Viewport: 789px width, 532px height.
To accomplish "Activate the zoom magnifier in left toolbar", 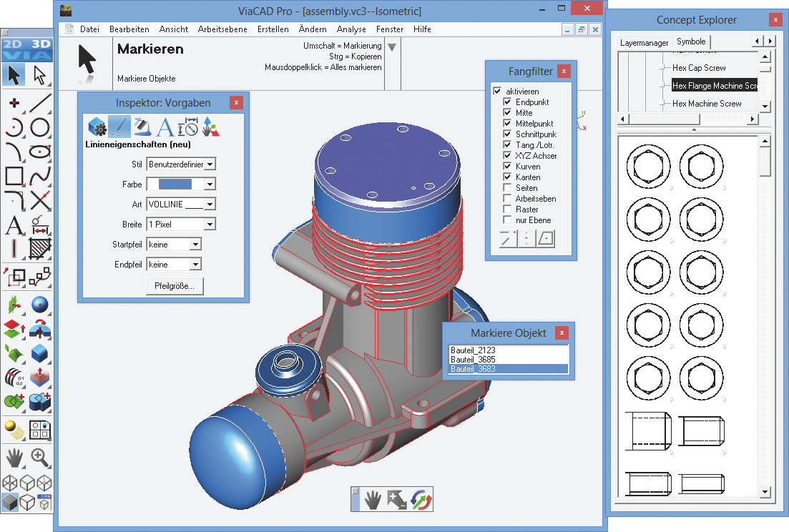I will coord(40,457).
